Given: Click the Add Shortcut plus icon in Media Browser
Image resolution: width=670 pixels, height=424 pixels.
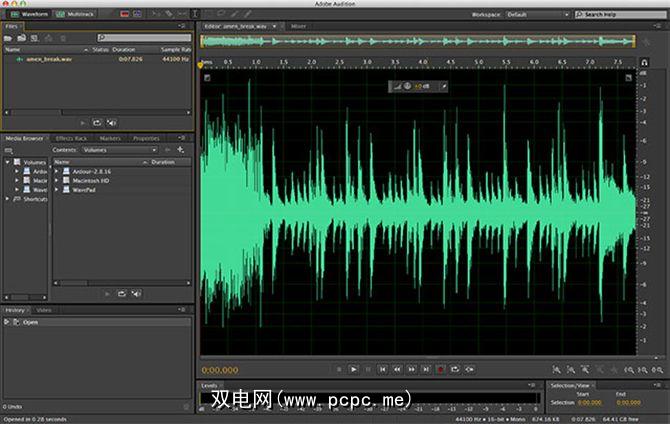Looking at the screenshot, I should tap(180, 150).
